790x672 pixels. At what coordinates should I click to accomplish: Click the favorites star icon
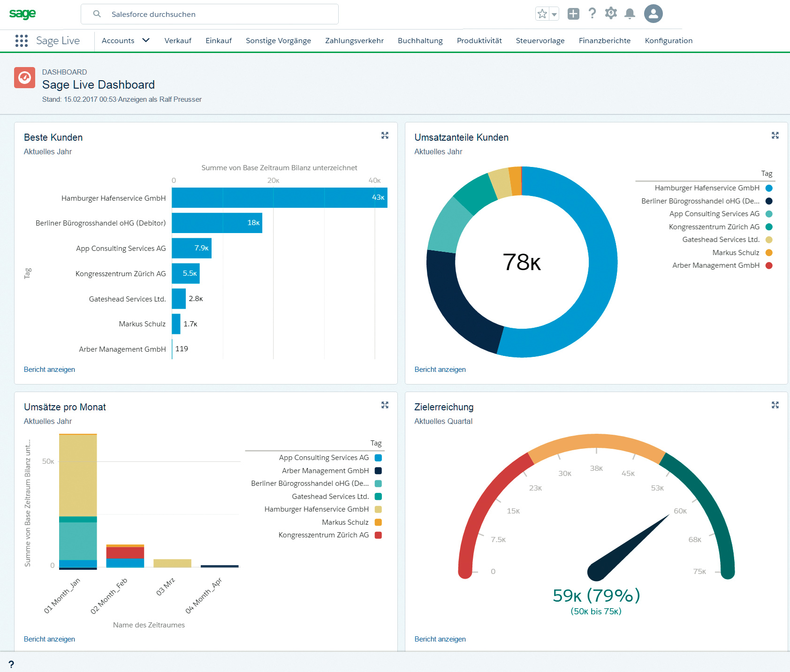point(542,14)
